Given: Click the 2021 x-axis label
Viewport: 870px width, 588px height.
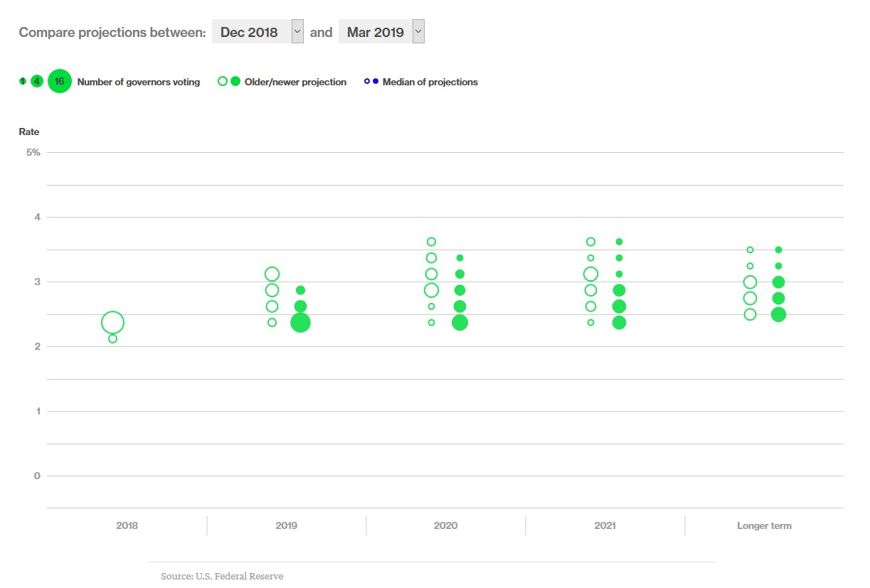Looking at the screenshot, I should pos(605,526).
